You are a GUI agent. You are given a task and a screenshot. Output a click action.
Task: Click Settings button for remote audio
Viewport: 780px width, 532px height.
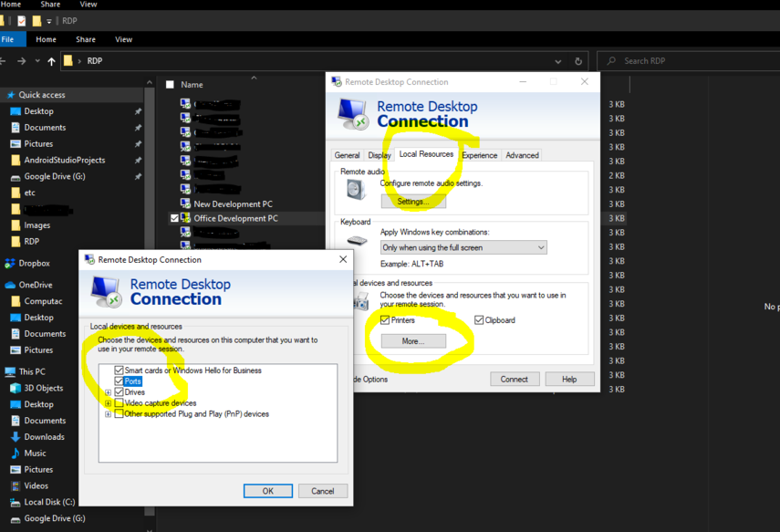coord(413,201)
